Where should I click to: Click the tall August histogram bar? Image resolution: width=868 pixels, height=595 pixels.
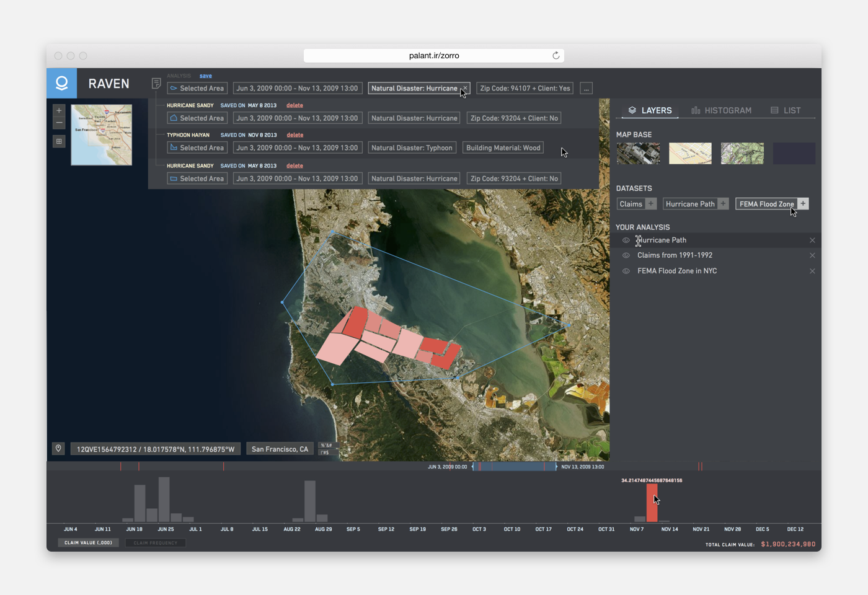point(310,501)
